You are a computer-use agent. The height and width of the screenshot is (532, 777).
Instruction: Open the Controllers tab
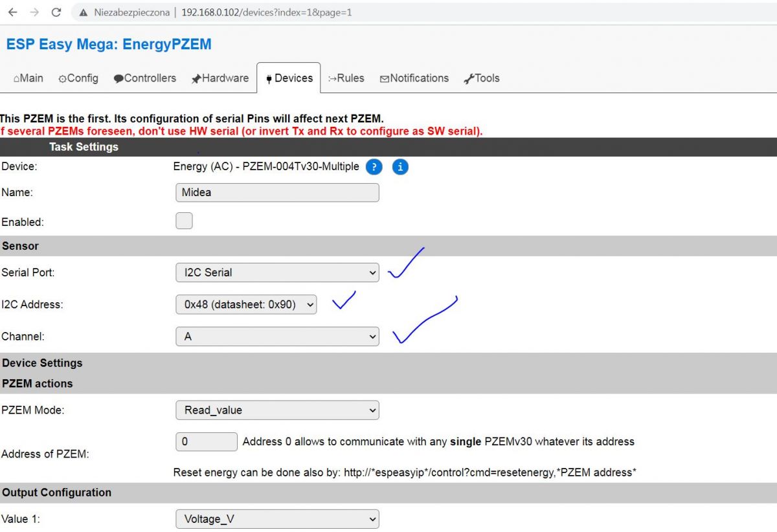click(x=145, y=78)
